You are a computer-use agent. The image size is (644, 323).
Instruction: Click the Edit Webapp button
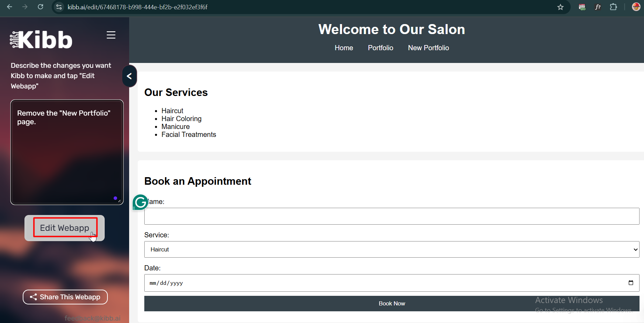(64, 228)
